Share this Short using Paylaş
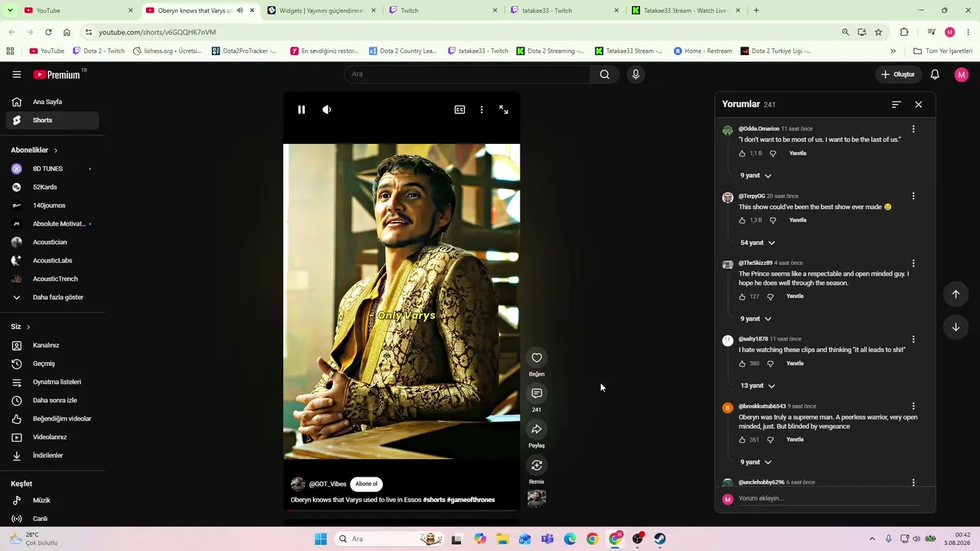Image resolution: width=980 pixels, height=551 pixels. pos(537,429)
